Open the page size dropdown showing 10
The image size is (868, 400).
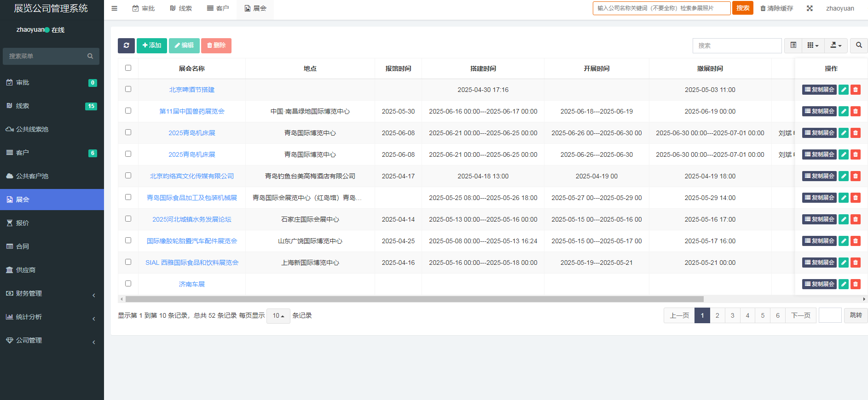278,316
